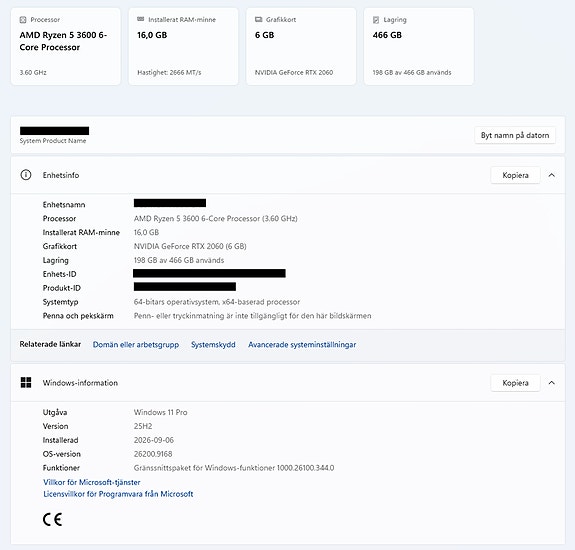This screenshot has width=575, height=550.
Task: Copy Windows info with lower Kopiera button
Action: tap(515, 383)
